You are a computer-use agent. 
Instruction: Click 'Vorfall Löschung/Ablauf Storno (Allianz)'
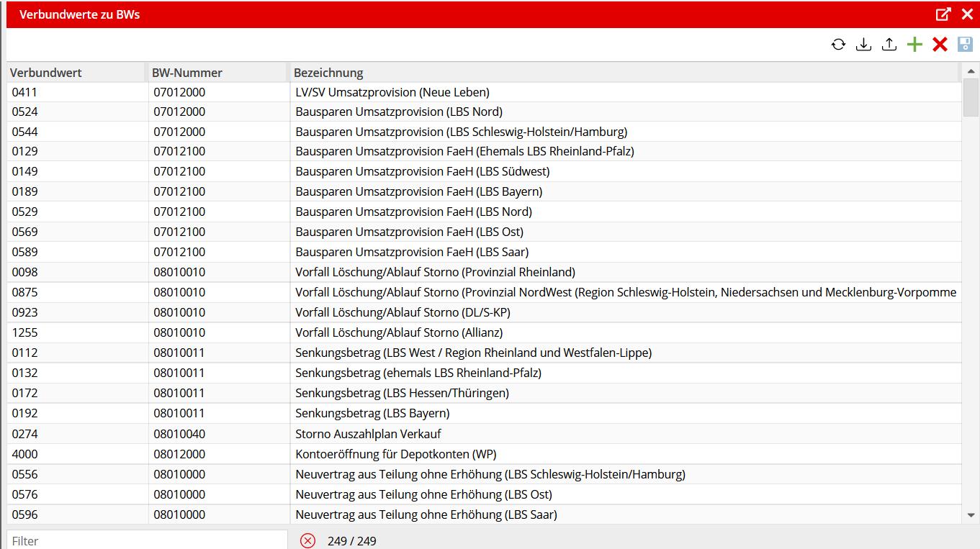pyautogui.click(x=399, y=332)
